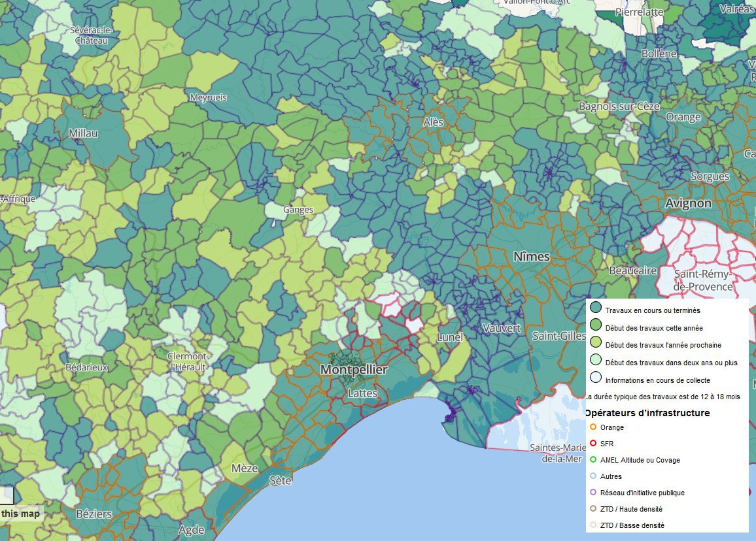Viewport: 756px width, 541px height.
Task: Click the ZTD / Haute densité ring icon
Action: (593, 509)
